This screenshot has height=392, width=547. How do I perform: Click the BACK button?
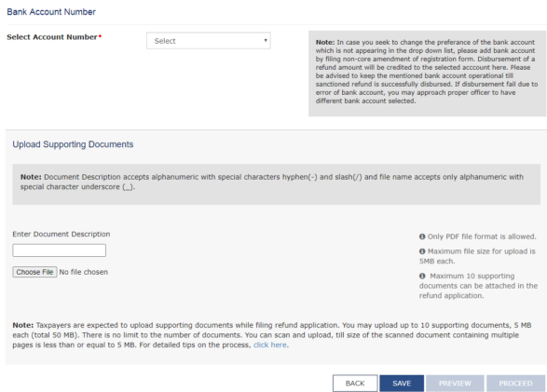click(x=355, y=384)
